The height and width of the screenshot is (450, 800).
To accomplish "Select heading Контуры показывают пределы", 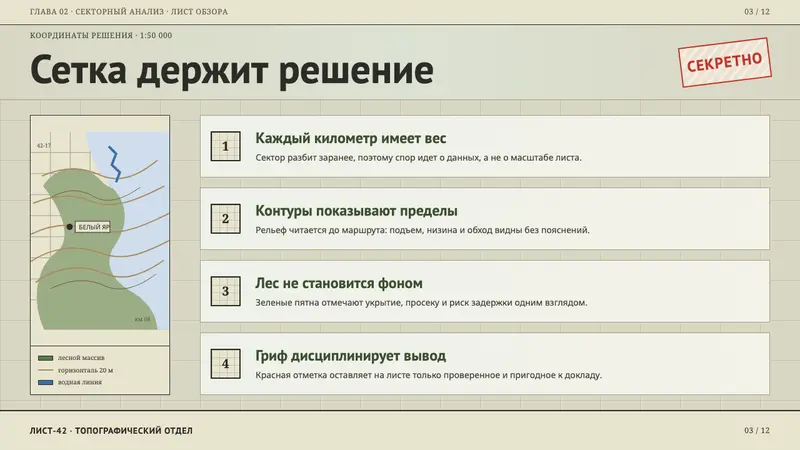I will tap(356, 211).
